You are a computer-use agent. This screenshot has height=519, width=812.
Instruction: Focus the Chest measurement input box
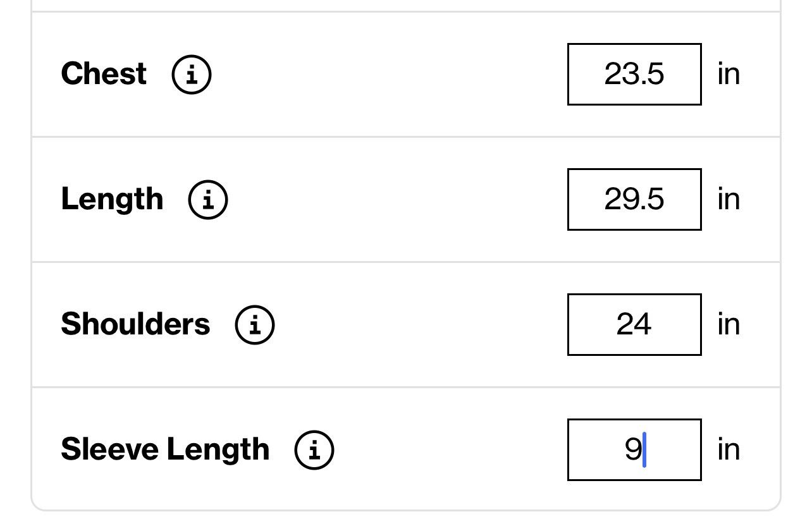634,74
